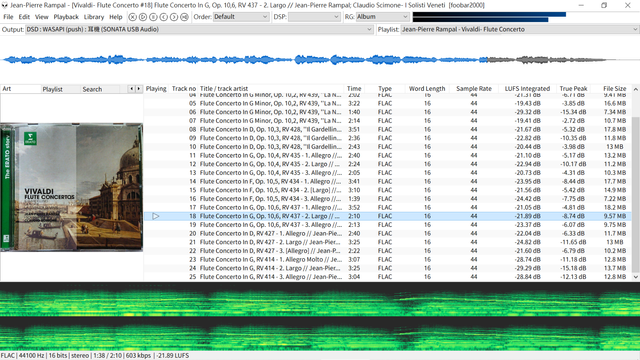Click the Stop playback icon

click(x=133, y=17)
